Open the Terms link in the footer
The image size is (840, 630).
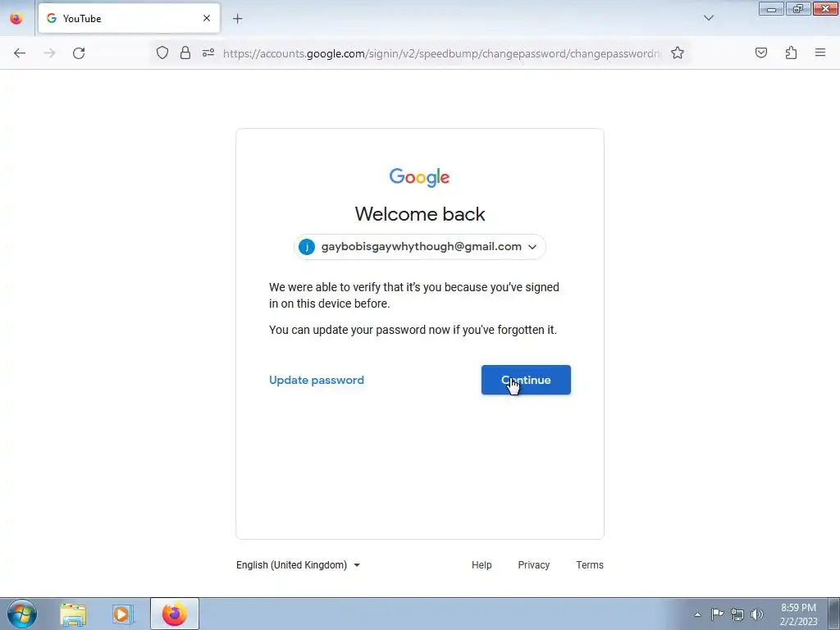pos(590,565)
